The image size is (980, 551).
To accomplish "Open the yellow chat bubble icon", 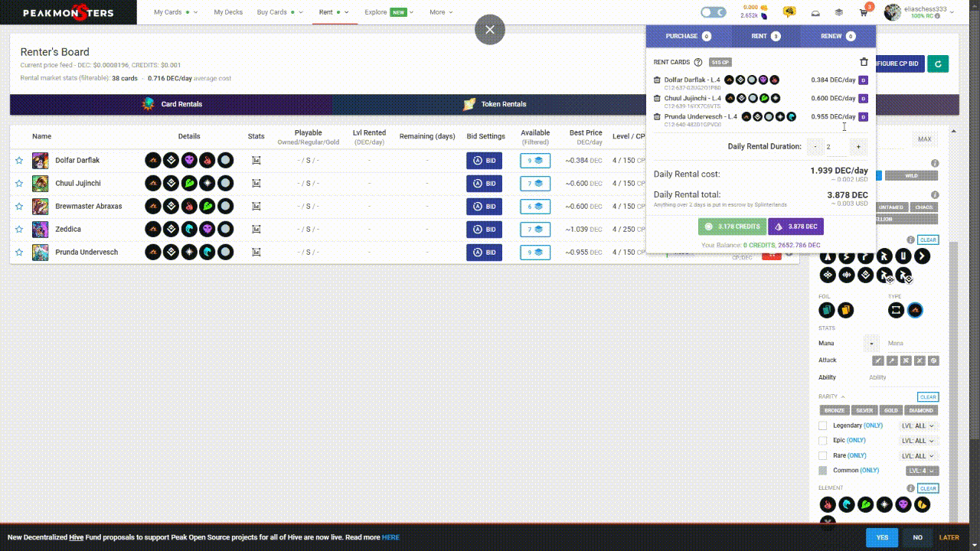I will (789, 12).
